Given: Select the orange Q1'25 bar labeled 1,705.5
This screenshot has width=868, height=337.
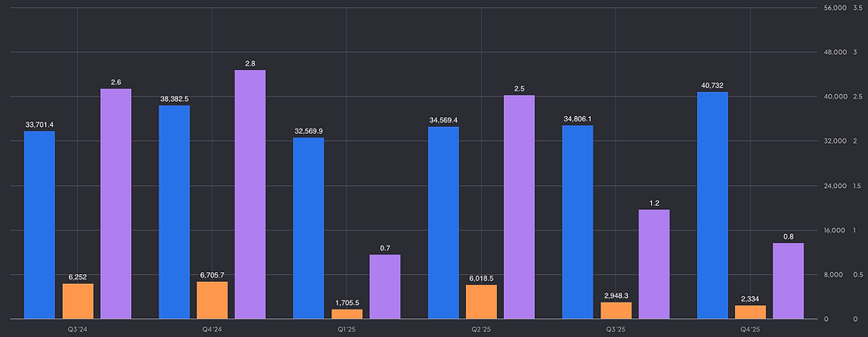Looking at the screenshot, I should click(347, 314).
